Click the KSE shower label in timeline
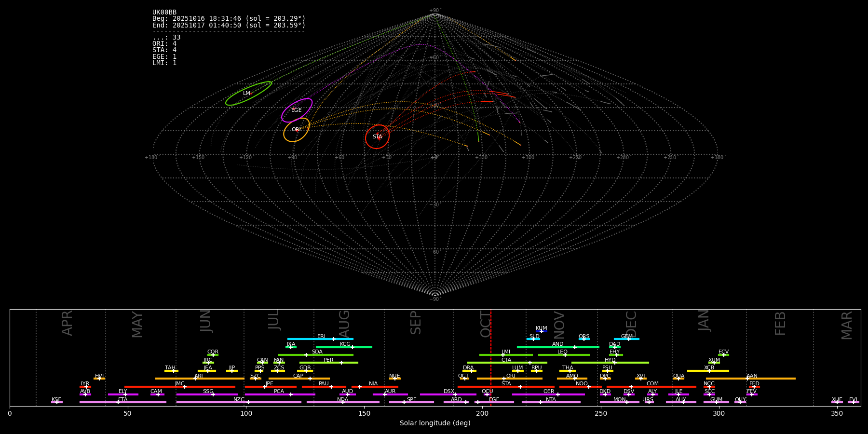The image size is (868, 434). click(x=56, y=400)
